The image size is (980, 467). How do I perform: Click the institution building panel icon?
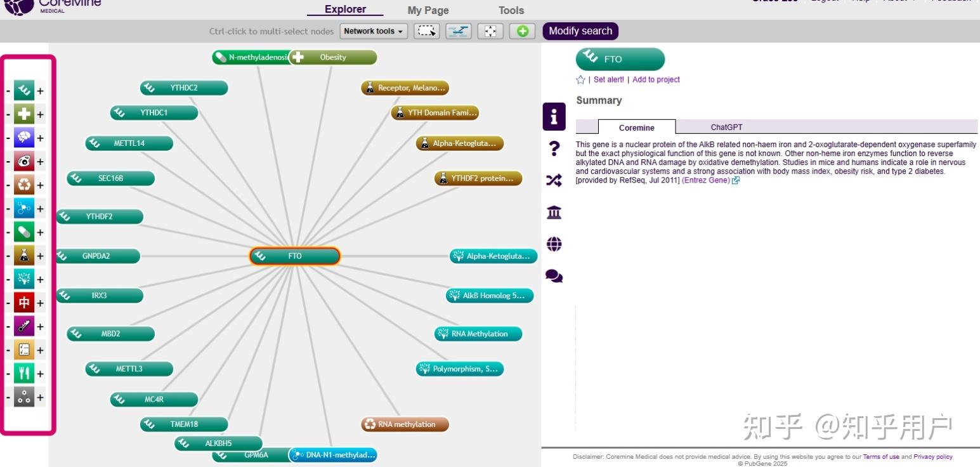point(554,213)
